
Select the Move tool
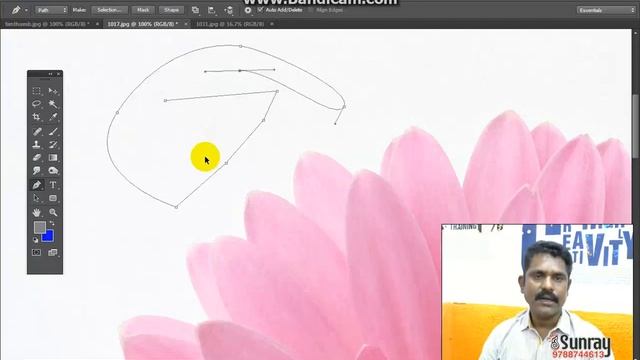[x=53, y=91]
